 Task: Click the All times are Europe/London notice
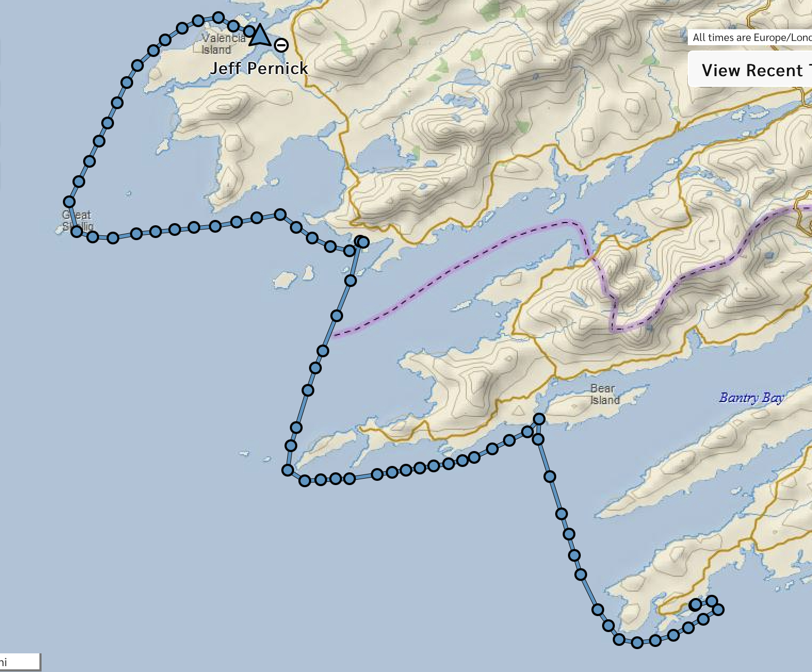tap(750, 37)
